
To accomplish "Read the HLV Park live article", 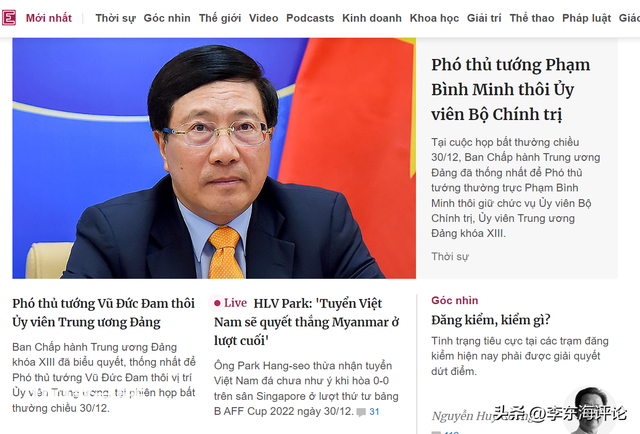I will tap(307, 322).
